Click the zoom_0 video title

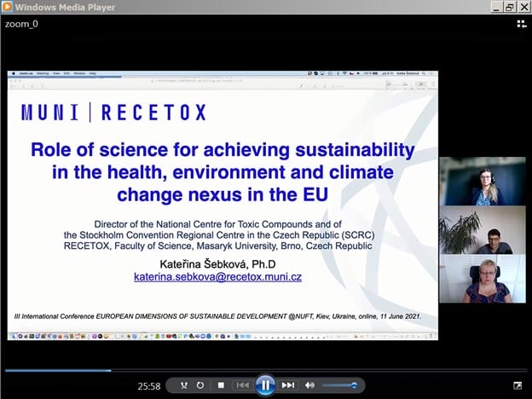pyautogui.click(x=21, y=24)
